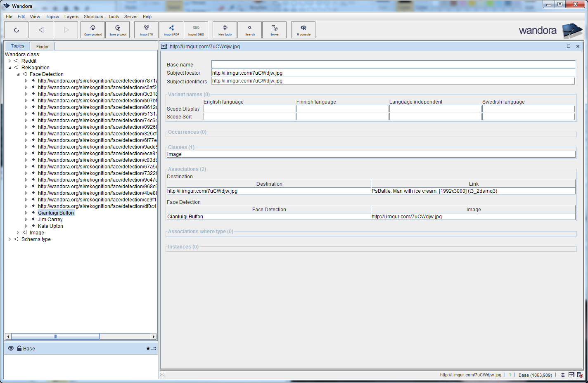
Task: Click the Server toolbar icon
Action: point(275,30)
